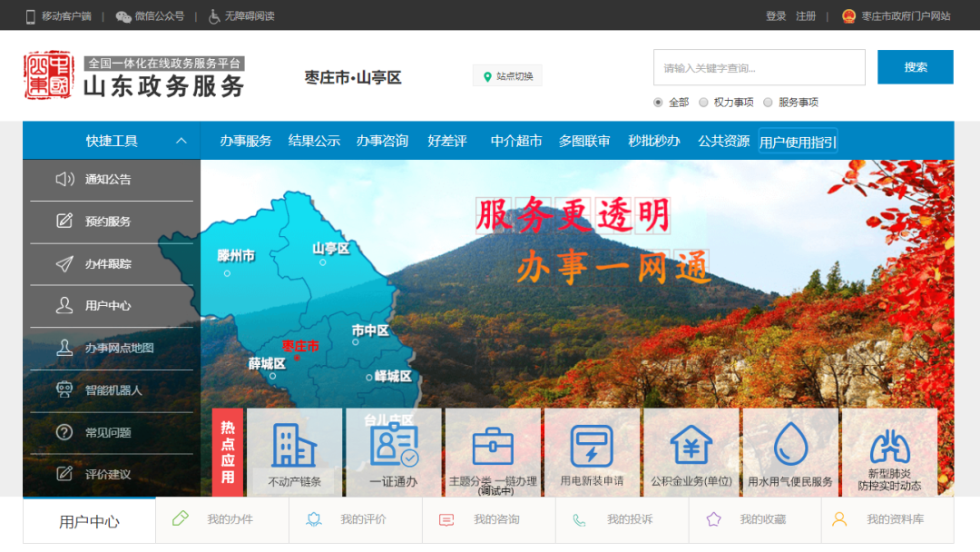This screenshot has width=980, height=552.
Task: Select 市中区 on the map
Action: click(370, 330)
